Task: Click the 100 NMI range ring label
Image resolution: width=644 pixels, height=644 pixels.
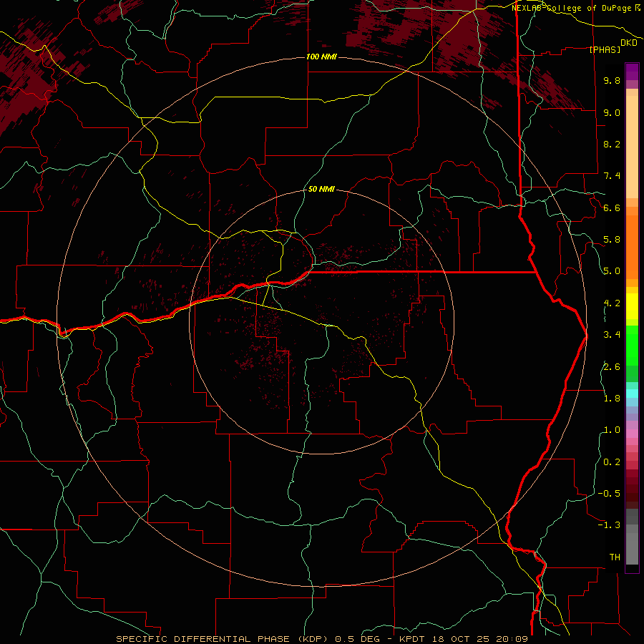Action: click(x=321, y=57)
